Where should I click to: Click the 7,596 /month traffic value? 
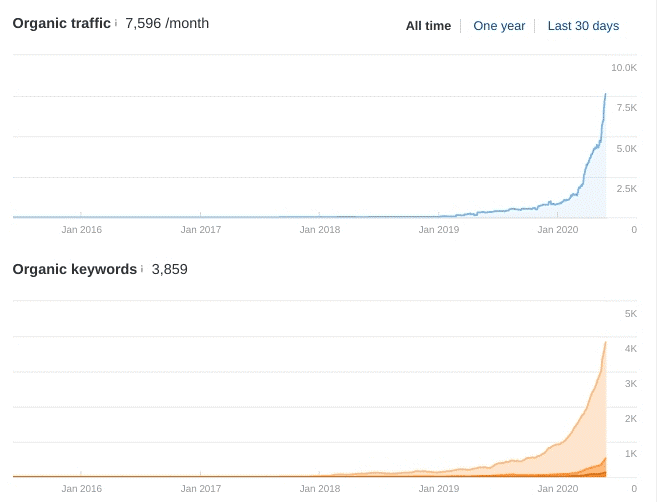167,23
